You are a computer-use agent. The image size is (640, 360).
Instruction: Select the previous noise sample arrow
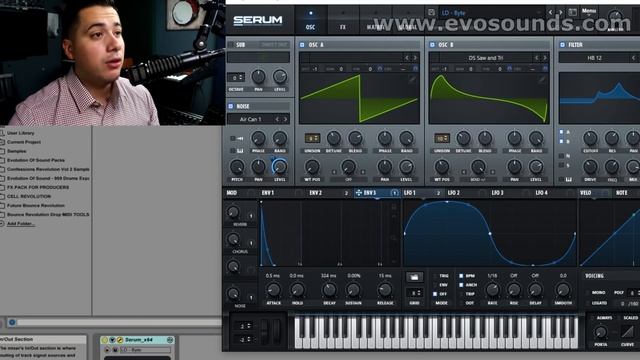click(x=277, y=119)
